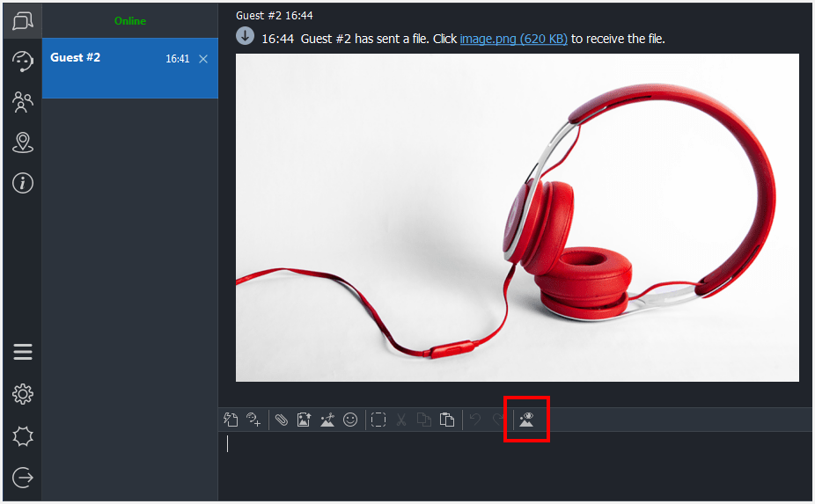Open the map location pin icon
Image resolution: width=815 pixels, height=504 pixels.
tap(23, 142)
